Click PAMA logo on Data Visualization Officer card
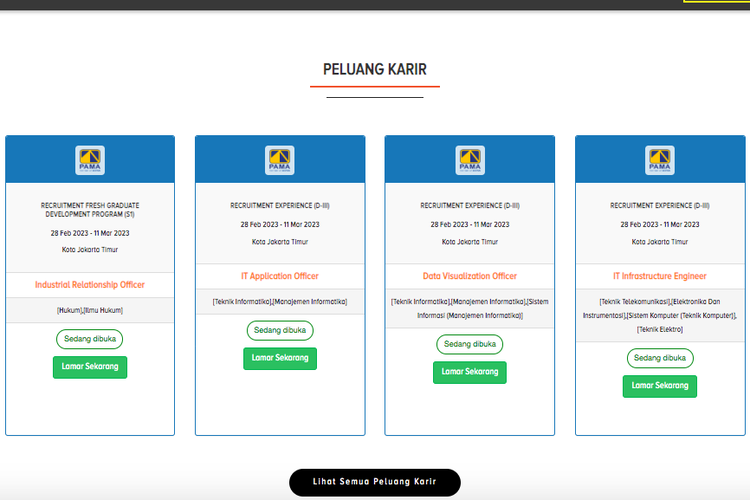Image resolution: width=750 pixels, height=500 pixels. pyautogui.click(x=470, y=160)
